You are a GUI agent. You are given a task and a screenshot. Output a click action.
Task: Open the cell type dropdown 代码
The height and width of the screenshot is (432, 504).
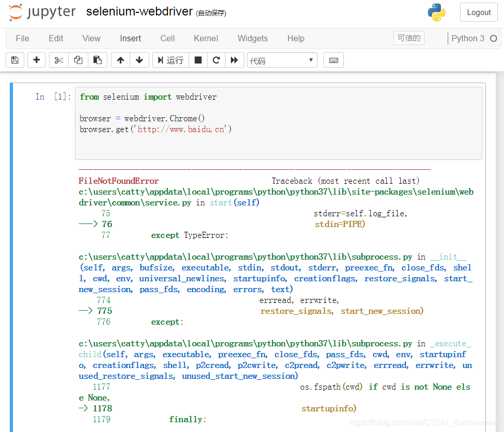coord(282,60)
